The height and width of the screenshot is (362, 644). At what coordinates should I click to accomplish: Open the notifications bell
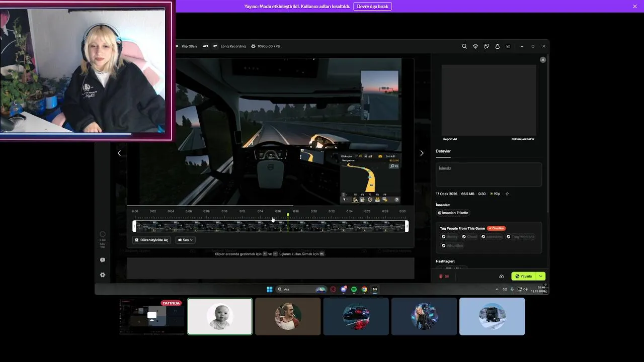(498, 46)
